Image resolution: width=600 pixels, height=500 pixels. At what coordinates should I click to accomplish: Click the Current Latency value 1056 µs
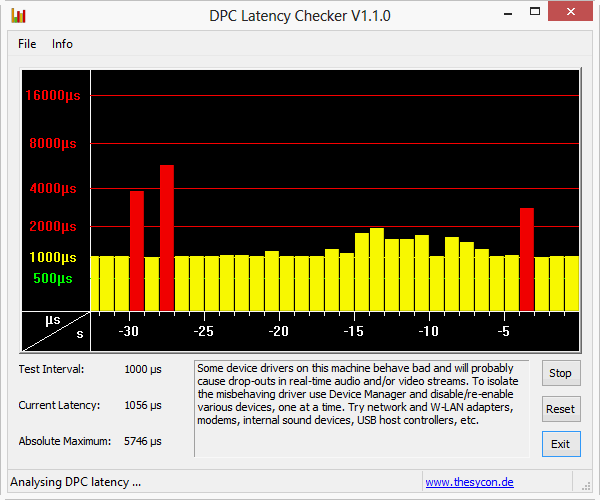click(143, 406)
